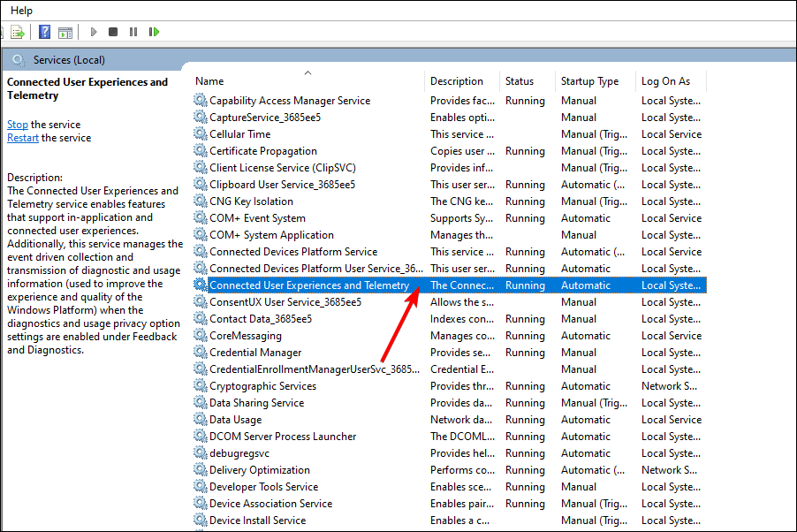Screen dimensions: 797x532
Task: Click the Stop the service link
Action: (x=18, y=125)
